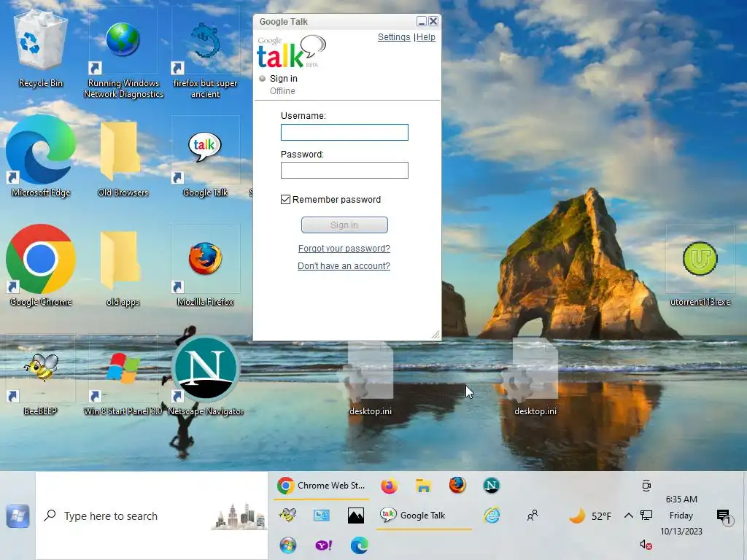Screen dimensions: 747x560
Task: Open the ID card taskbar icon
Action: pyautogui.click(x=322, y=516)
